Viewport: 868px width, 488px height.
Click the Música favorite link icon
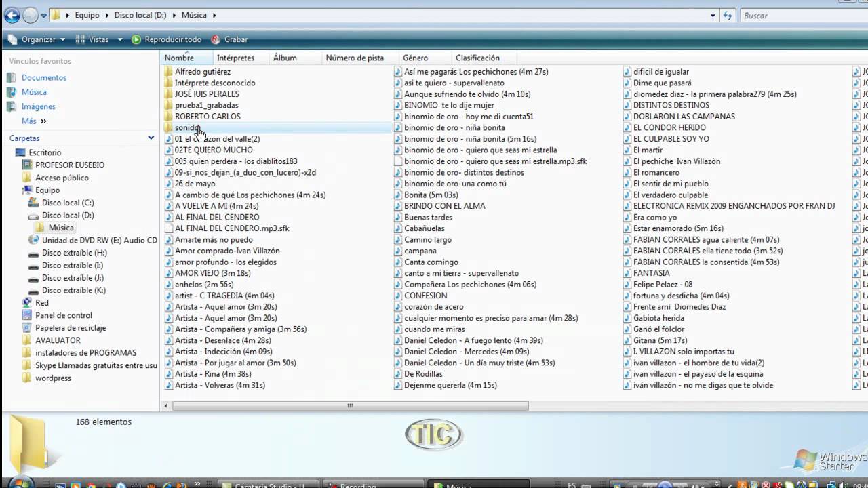[x=12, y=92]
